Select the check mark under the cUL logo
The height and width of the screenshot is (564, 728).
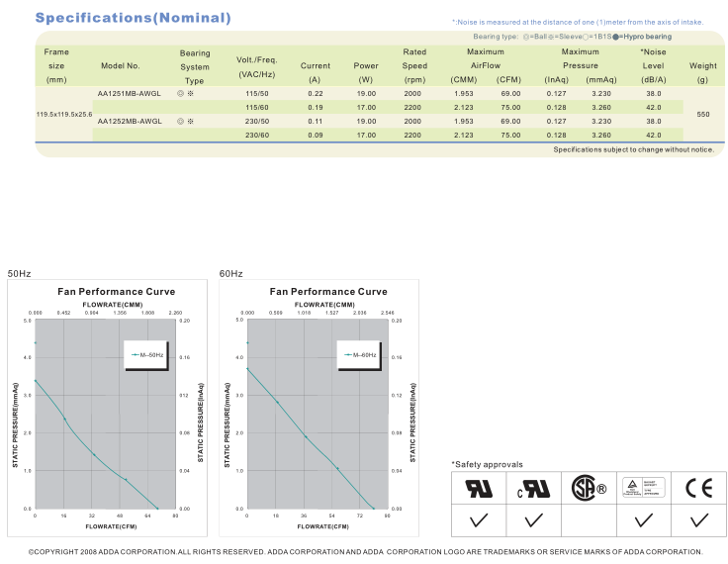point(533,520)
